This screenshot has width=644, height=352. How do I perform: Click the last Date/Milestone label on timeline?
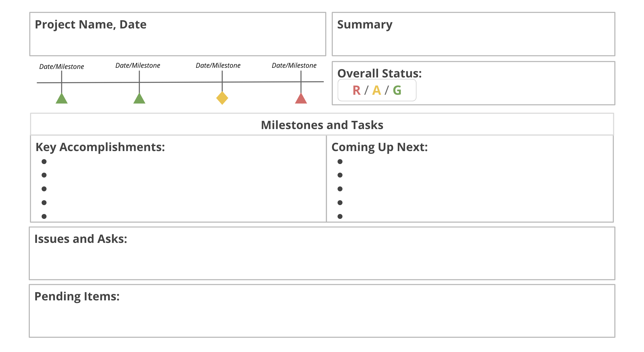coord(294,65)
